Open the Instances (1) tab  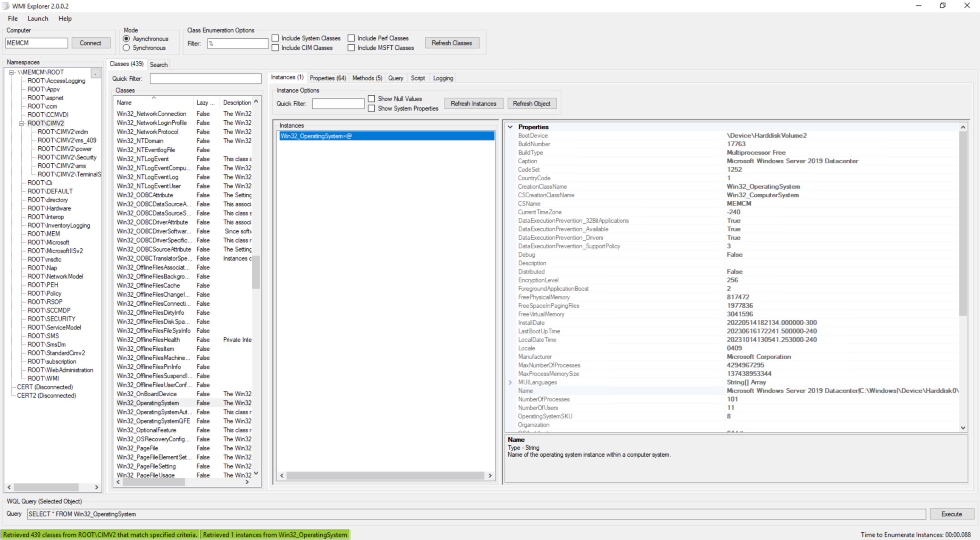[287, 77]
